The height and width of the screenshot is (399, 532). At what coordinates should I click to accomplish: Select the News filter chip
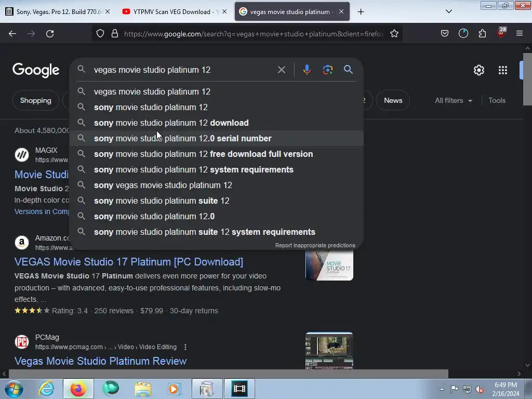coord(393,100)
